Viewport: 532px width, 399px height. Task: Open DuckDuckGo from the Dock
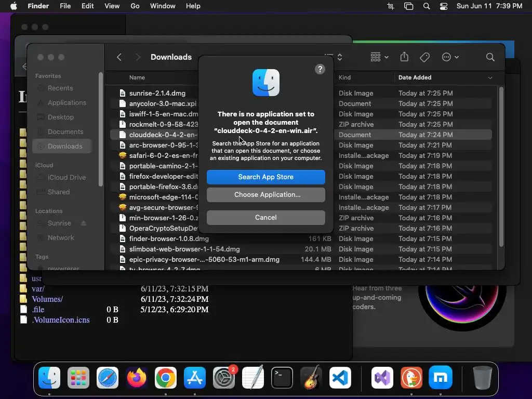pos(411,378)
